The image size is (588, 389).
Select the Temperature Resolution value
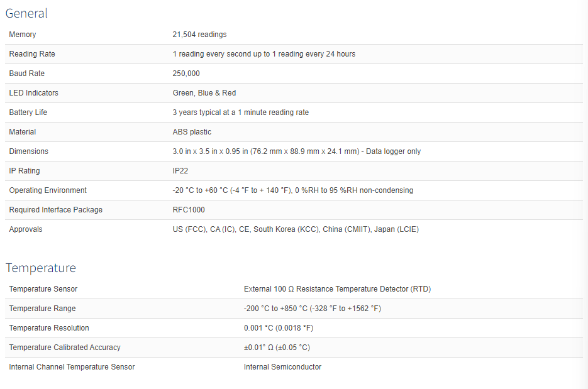279,328
